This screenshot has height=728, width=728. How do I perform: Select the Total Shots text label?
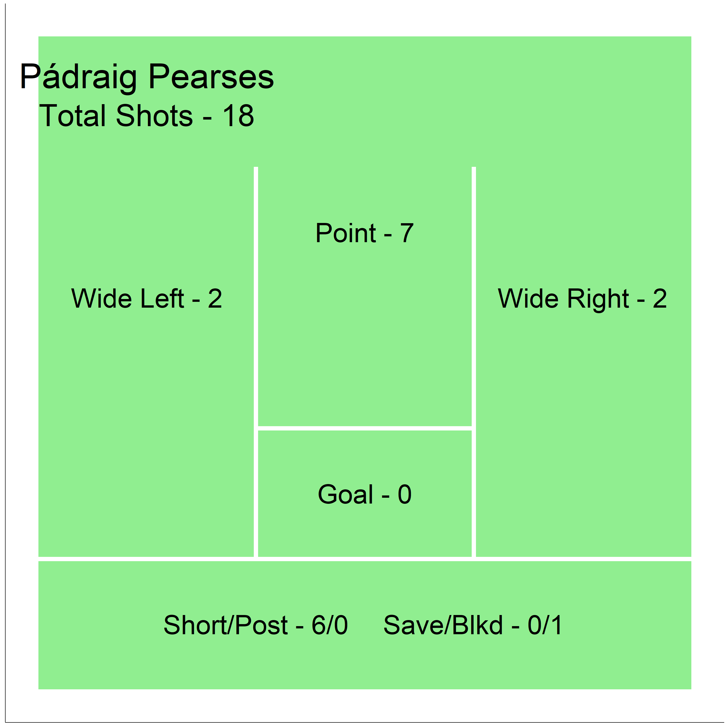pos(116,116)
